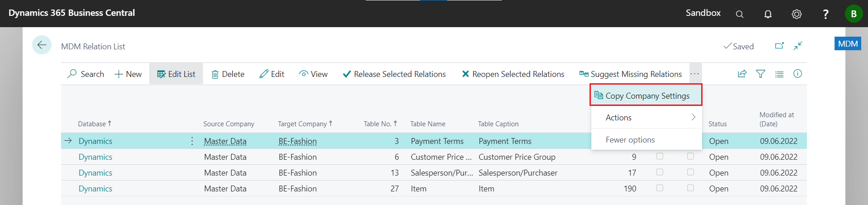Click the Source Company column header
The image size is (868, 205).
tap(229, 124)
